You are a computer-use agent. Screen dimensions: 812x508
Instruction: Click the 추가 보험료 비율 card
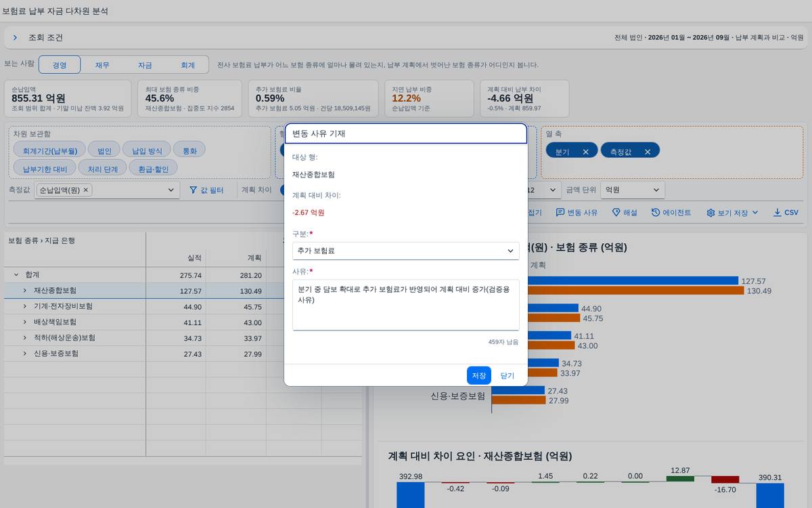(313, 99)
